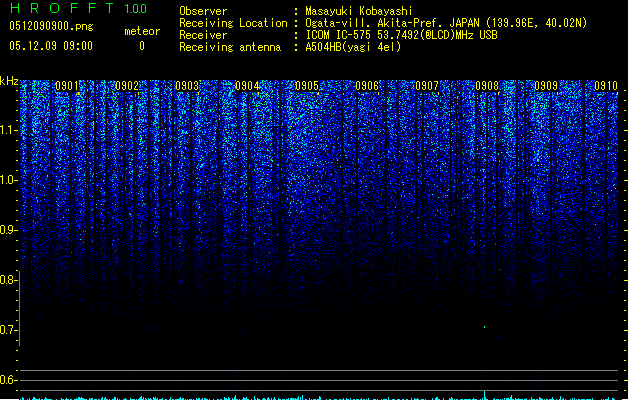Click the date stamp 05.12.09 09:00
Image resolution: width=629 pixels, height=400 pixels.
[x=51, y=46]
